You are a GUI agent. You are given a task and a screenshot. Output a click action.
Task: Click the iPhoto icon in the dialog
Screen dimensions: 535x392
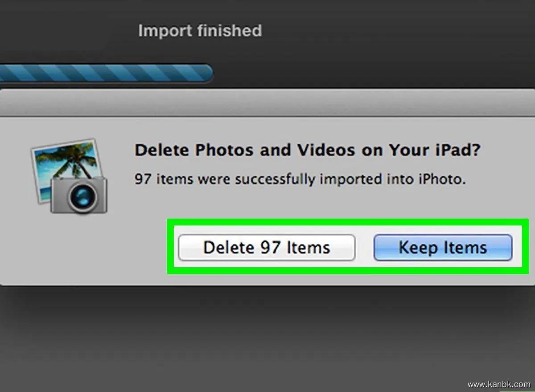[x=69, y=176]
